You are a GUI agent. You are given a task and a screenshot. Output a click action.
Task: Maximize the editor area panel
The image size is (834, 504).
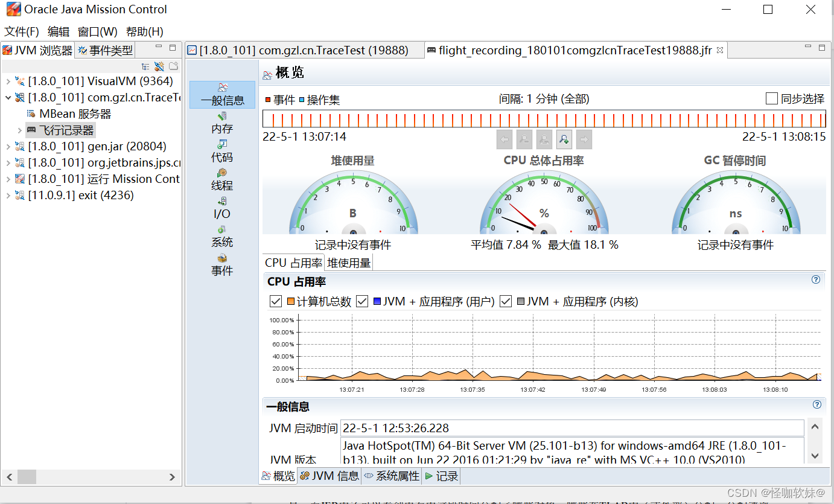[822, 48]
